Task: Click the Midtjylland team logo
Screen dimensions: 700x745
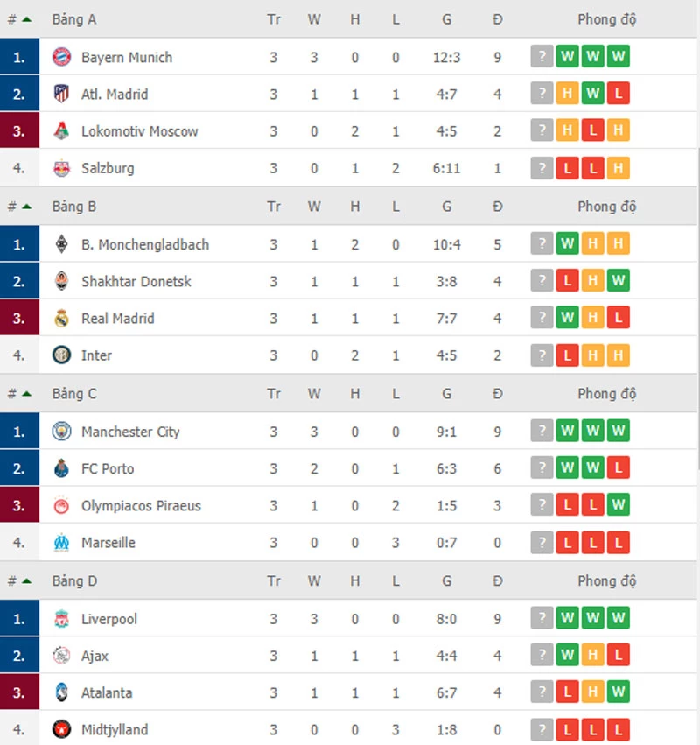Action: tap(61, 729)
